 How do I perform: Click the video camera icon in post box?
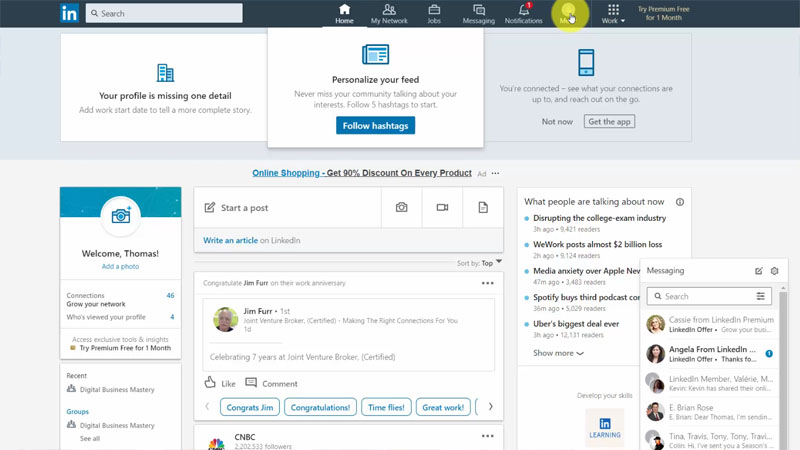point(442,207)
